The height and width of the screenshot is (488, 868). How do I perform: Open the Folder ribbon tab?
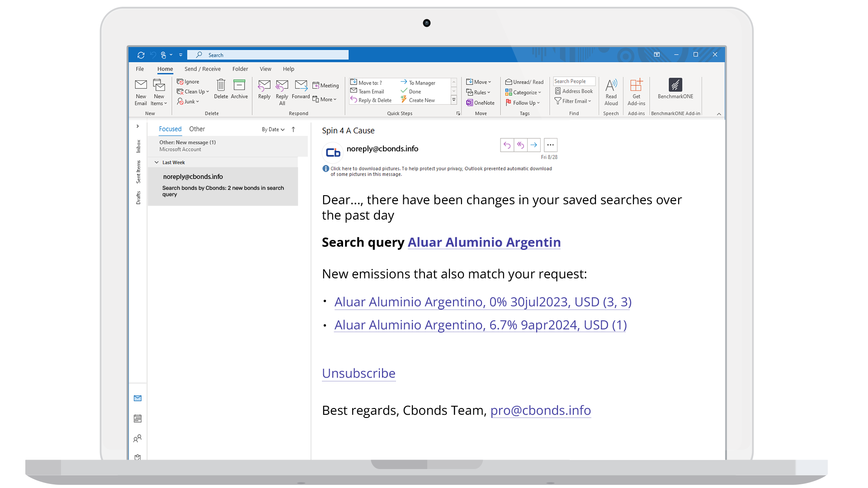pos(240,69)
